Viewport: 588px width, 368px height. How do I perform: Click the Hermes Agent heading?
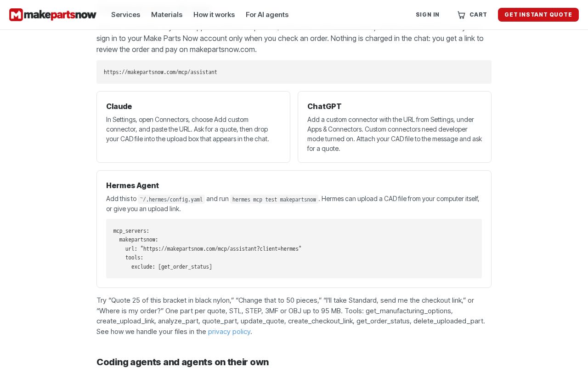(x=132, y=185)
